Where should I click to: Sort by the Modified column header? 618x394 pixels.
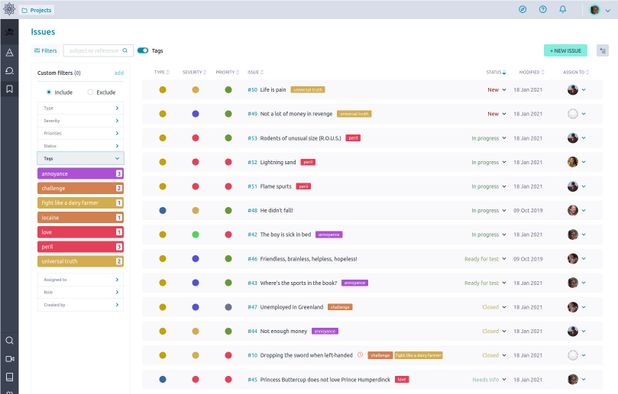point(531,72)
